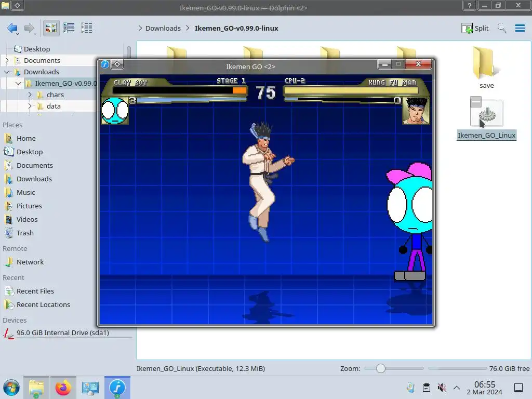Switch to Icons view mode
Image resolution: width=532 pixels, height=399 pixels.
click(51, 28)
